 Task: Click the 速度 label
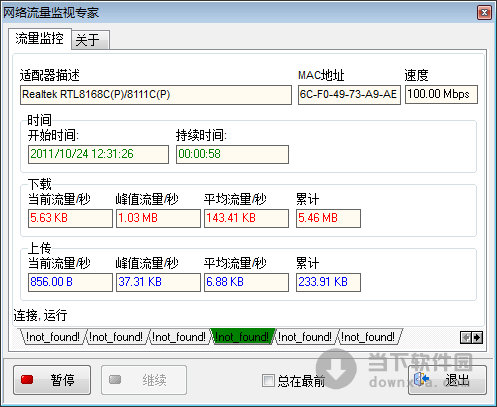pos(416,75)
